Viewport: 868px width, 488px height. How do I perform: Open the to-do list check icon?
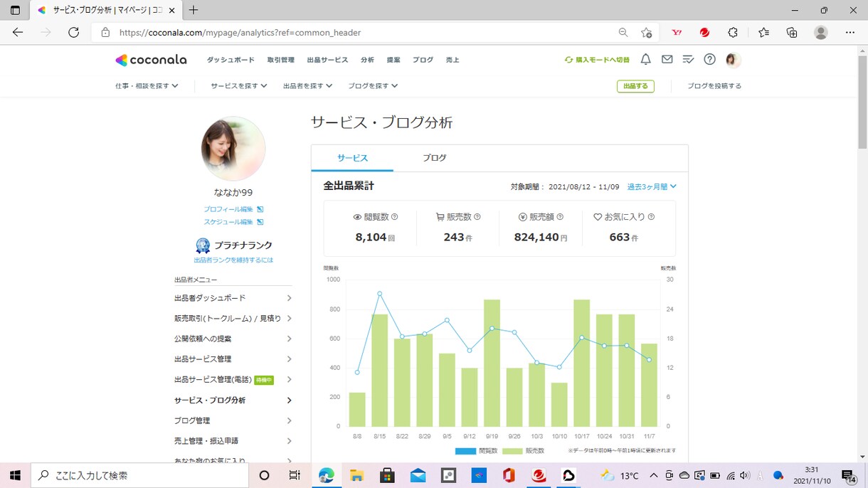688,60
